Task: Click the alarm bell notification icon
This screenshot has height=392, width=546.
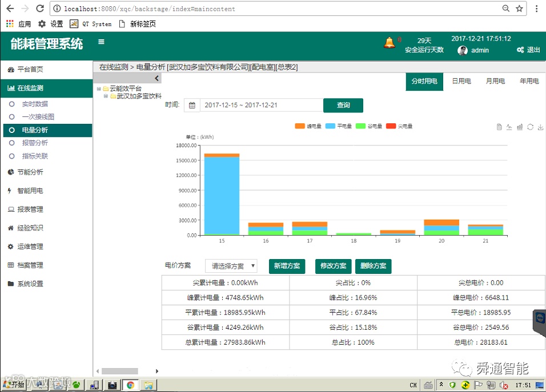Action: [x=390, y=43]
